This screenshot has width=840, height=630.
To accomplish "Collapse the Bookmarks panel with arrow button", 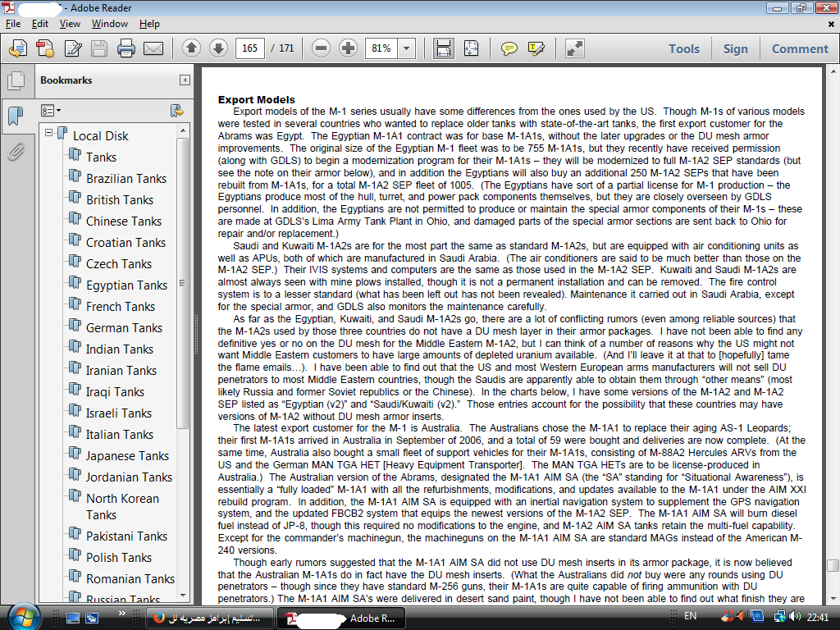I will 185,80.
